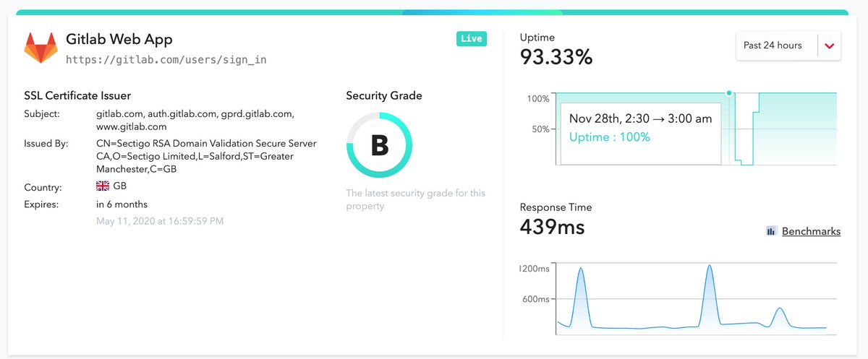This screenshot has width=868, height=359.
Task: Click the latest security grade description text
Action: coord(416,199)
